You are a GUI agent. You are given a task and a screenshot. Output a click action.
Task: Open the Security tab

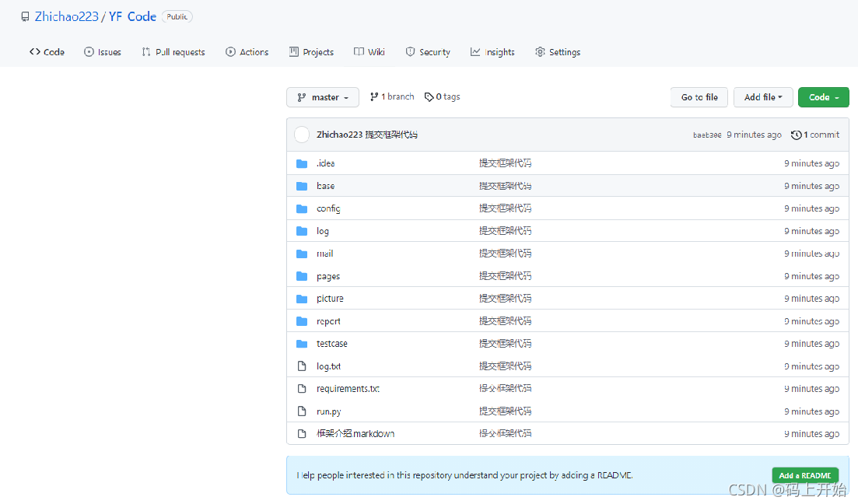(x=428, y=52)
